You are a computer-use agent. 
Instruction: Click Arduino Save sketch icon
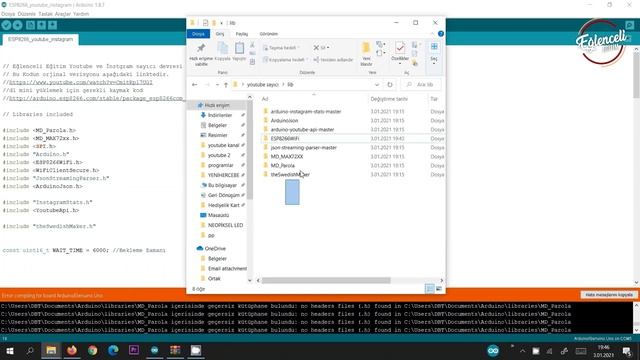click(53, 25)
